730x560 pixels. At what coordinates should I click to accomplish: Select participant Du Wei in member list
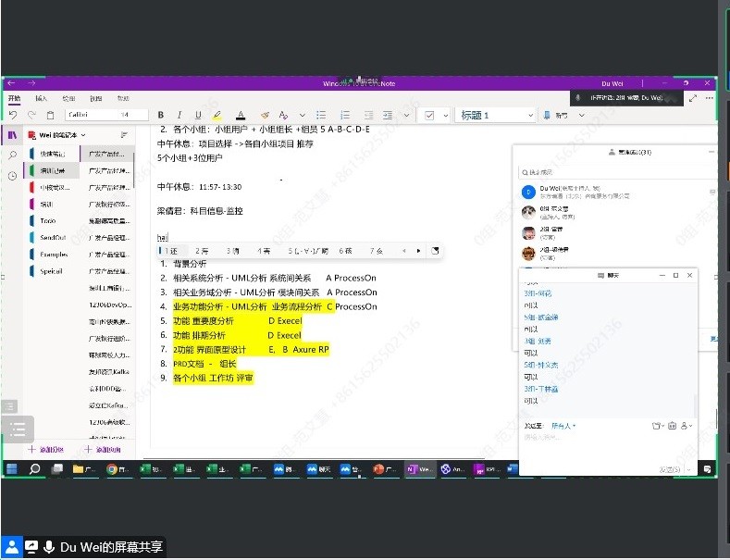click(616, 192)
